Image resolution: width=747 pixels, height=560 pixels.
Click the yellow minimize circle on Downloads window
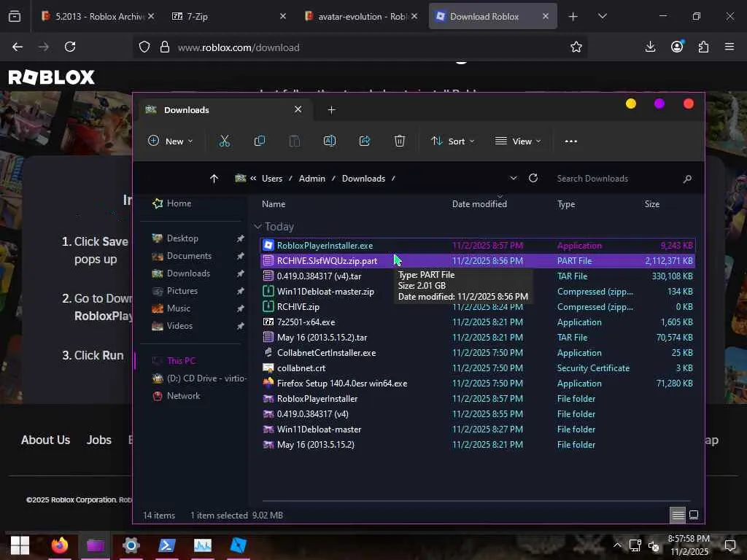[631, 104]
